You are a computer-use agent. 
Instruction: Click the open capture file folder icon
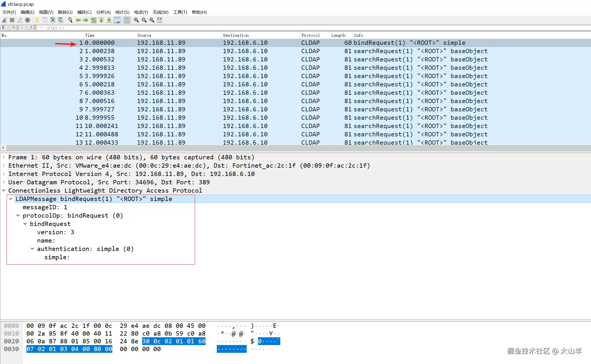click(x=37, y=20)
